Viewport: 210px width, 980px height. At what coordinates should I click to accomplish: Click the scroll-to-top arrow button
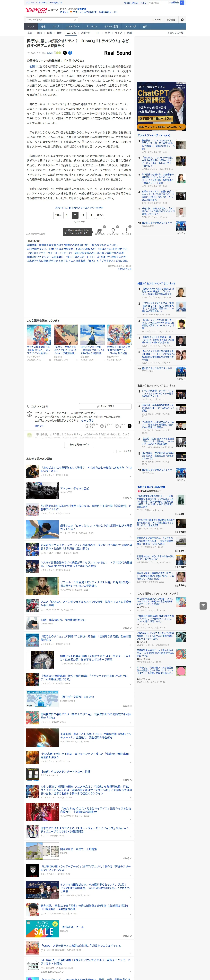click(203, 606)
